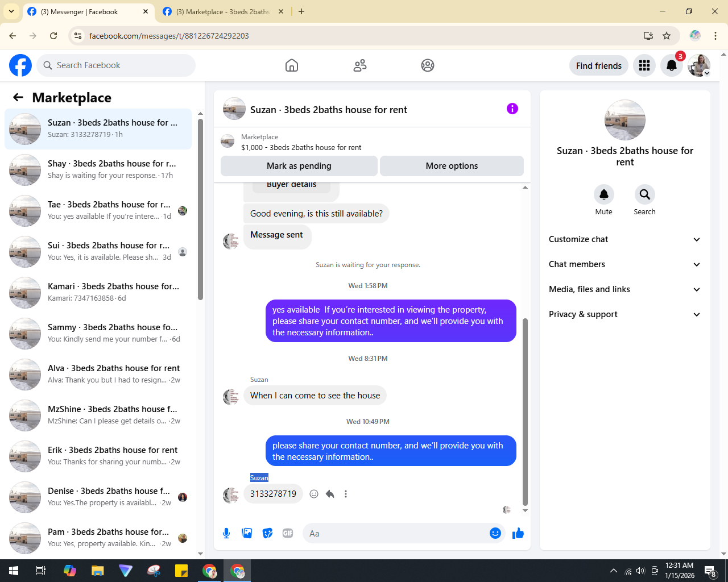Open Shay conversation in list

click(98, 170)
